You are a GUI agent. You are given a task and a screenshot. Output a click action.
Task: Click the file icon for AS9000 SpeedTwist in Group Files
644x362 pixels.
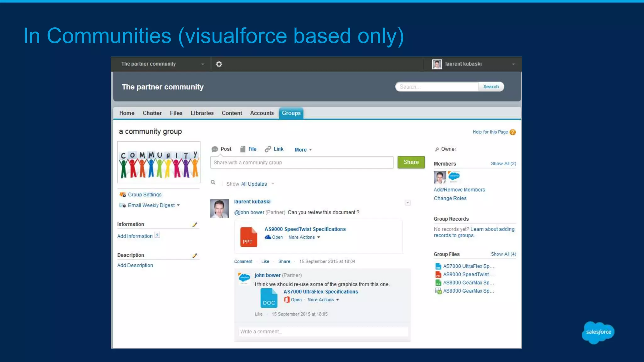tap(438, 274)
